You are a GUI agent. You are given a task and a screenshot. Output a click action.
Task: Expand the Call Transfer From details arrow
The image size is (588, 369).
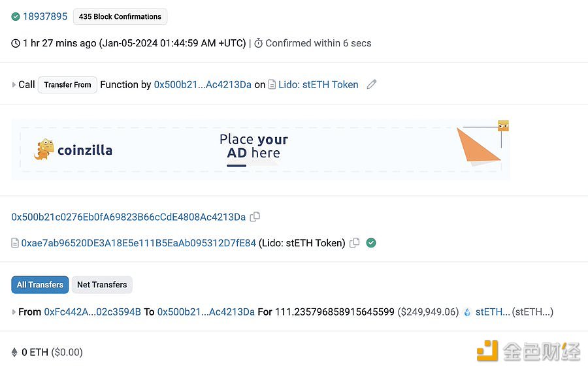point(14,85)
